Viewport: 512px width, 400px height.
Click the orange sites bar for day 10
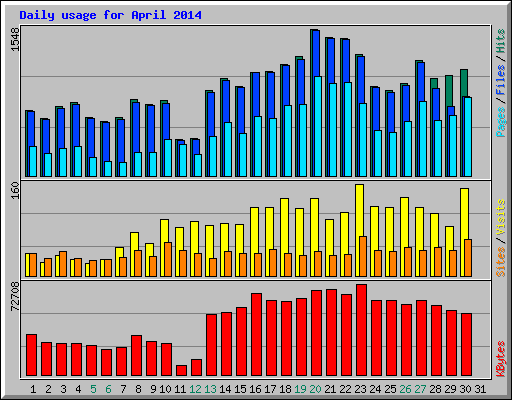tap(168, 259)
